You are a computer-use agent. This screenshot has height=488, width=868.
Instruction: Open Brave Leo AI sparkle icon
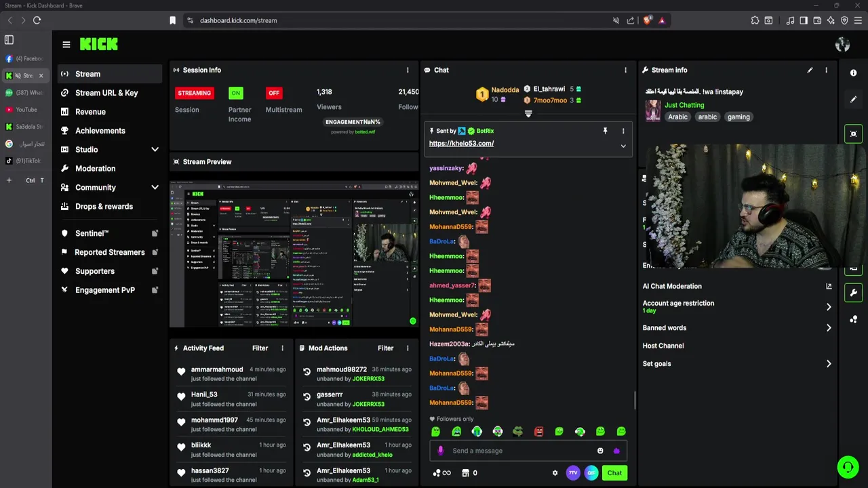click(831, 20)
